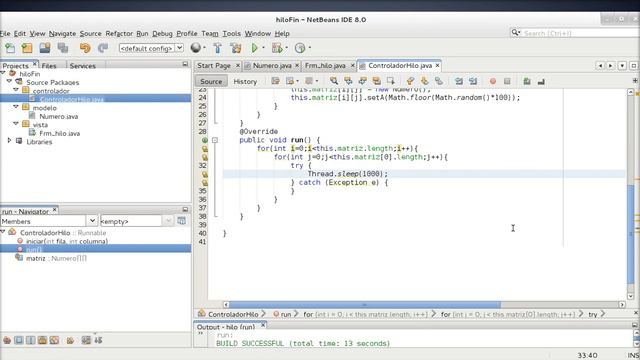Toggle Rectangular Selection editor icon
640x360 pixels.
pos(391,81)
